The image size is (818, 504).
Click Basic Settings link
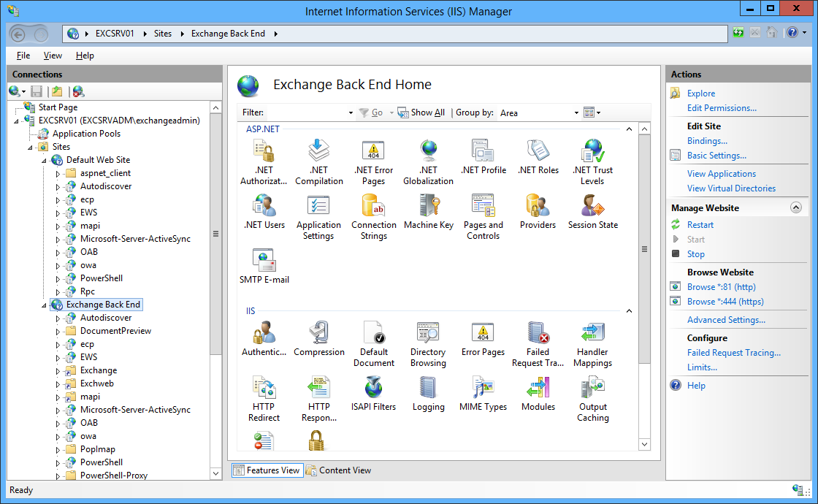(x=716, y=156)
